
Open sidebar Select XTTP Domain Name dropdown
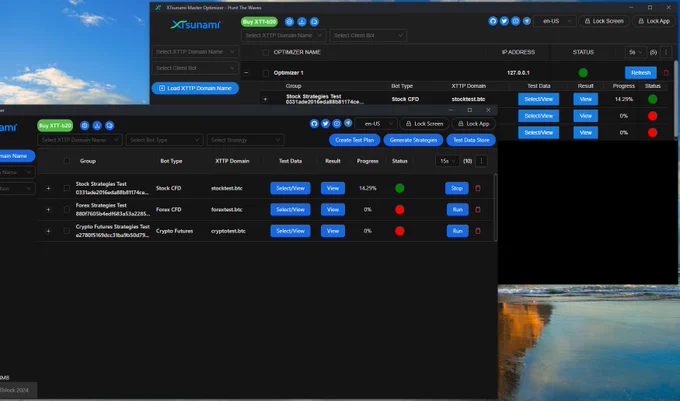pos(195,52)
